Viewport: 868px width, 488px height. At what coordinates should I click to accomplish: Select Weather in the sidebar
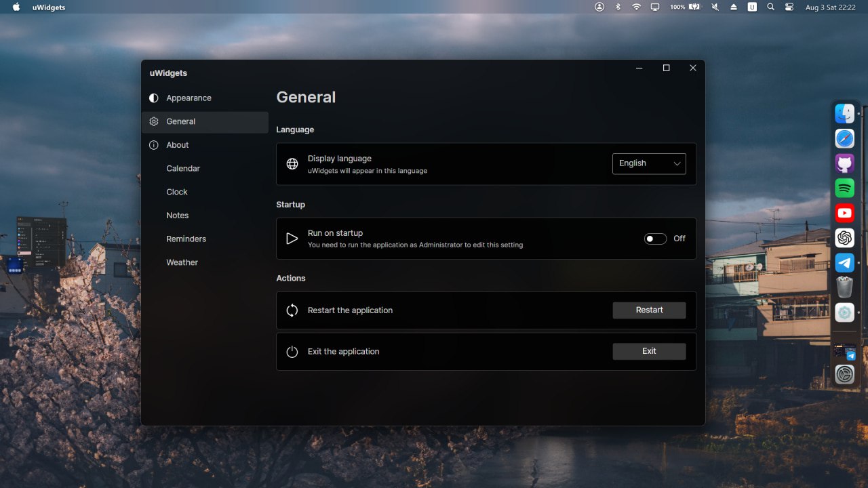(205, 262)
